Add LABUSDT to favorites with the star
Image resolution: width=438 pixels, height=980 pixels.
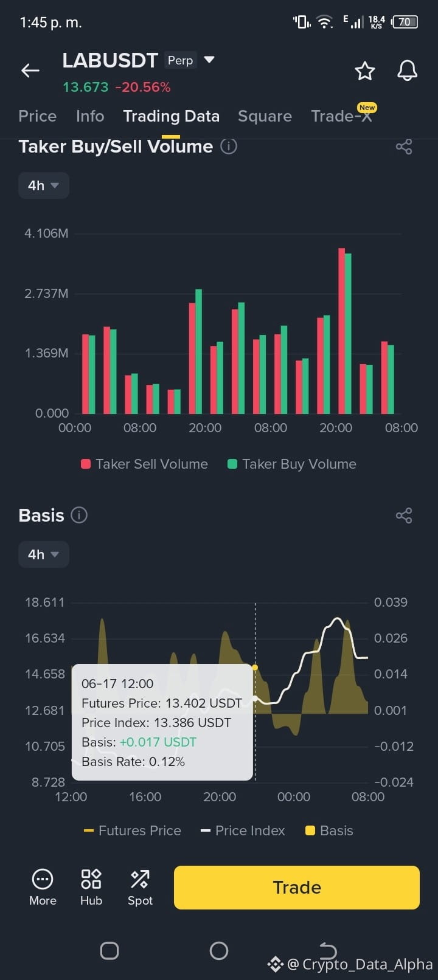[x=365, y=71]
